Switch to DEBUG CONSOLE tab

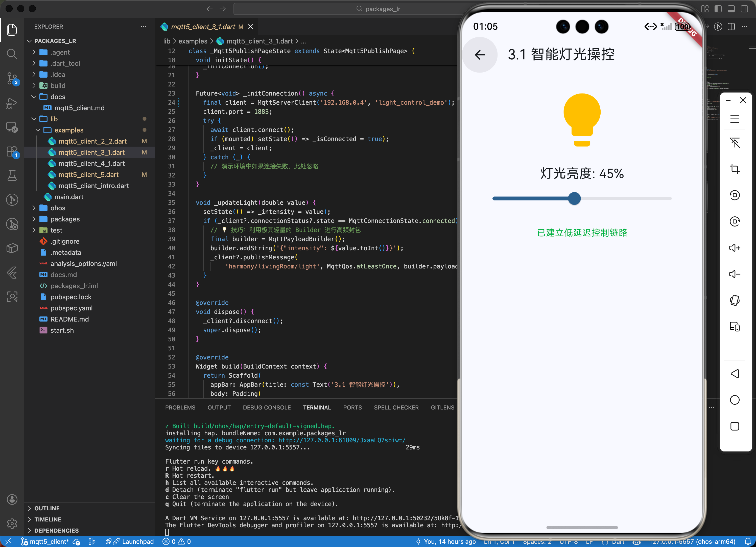pyautogui.click(x=267, y=407)
